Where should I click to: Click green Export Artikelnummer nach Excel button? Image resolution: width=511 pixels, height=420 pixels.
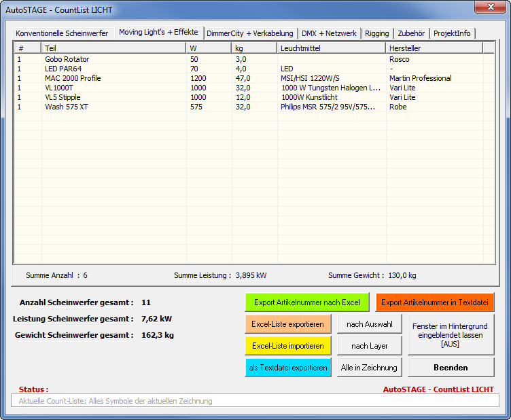[x=307, y=302]
